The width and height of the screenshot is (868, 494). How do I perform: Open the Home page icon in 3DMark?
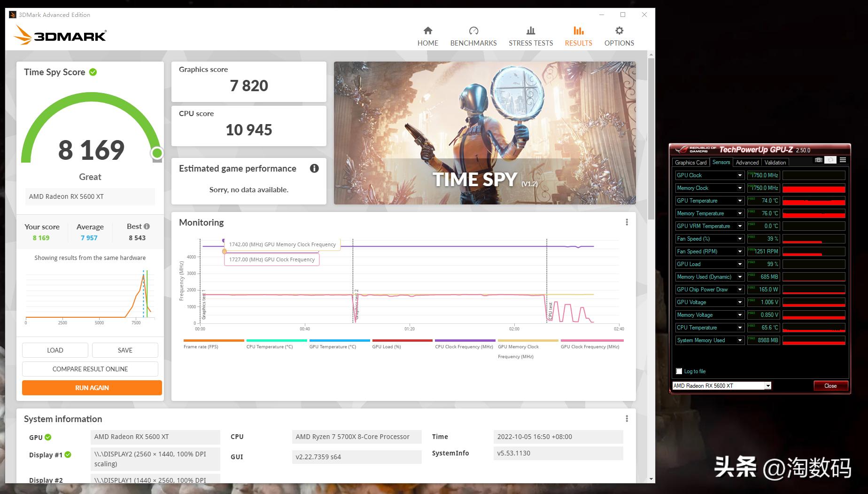427,31
